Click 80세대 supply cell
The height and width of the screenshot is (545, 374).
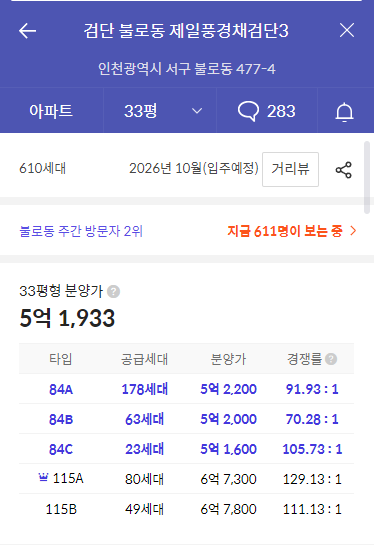(x=145, y=479)
